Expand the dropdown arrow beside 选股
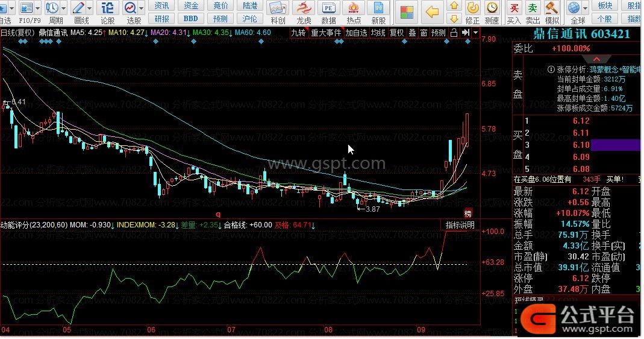This screenshot has width=644, height=339. pos(142,8)
